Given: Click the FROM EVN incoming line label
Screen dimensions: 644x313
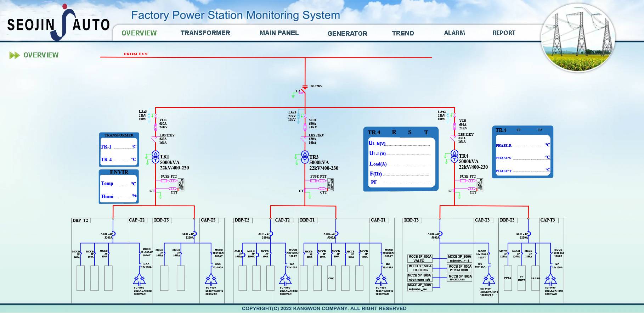Looking at the screenshot, I should pos(136,54).
